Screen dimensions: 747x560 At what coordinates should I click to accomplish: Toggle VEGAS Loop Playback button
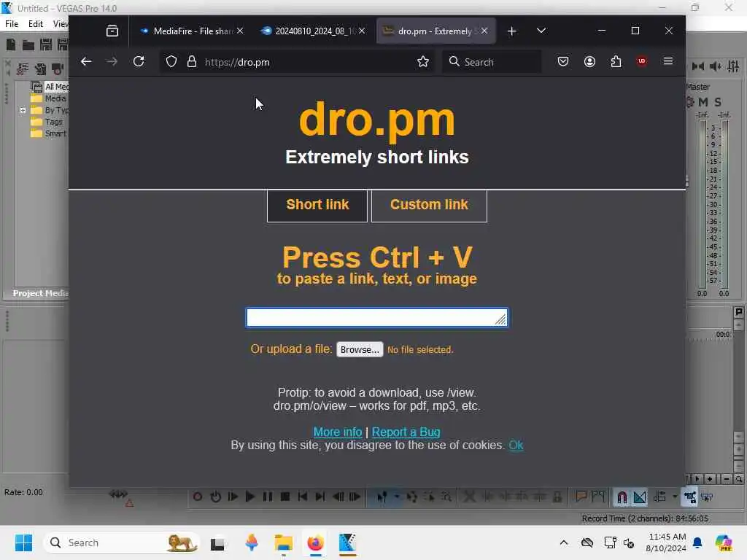215,497
